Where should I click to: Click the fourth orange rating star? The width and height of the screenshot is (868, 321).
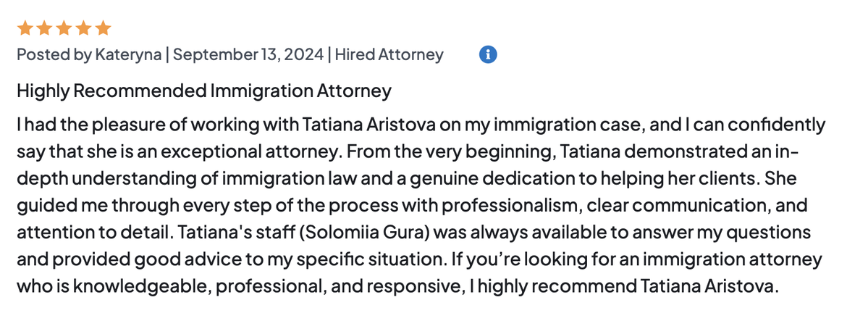tap(83, 29)
